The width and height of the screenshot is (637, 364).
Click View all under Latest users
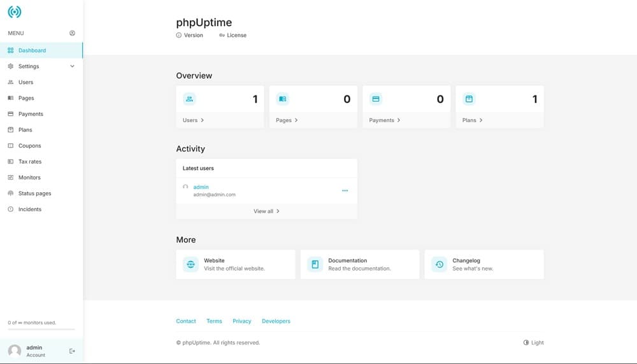point(266,211)
